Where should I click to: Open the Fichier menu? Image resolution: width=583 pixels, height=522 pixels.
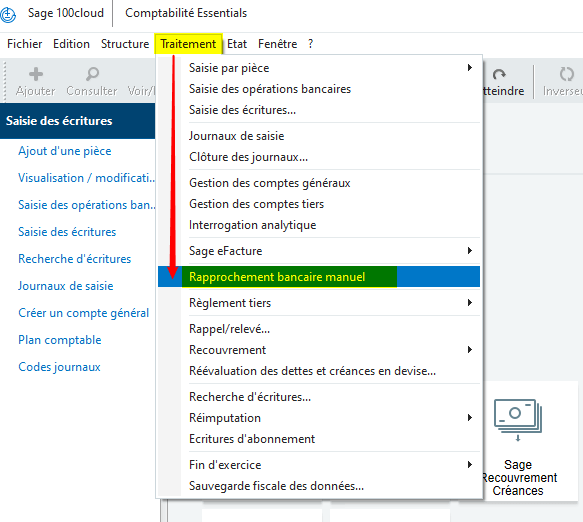25,44
